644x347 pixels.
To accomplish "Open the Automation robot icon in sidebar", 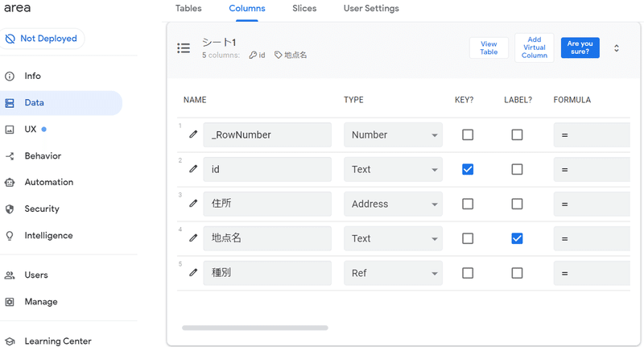I will (10, 183).
